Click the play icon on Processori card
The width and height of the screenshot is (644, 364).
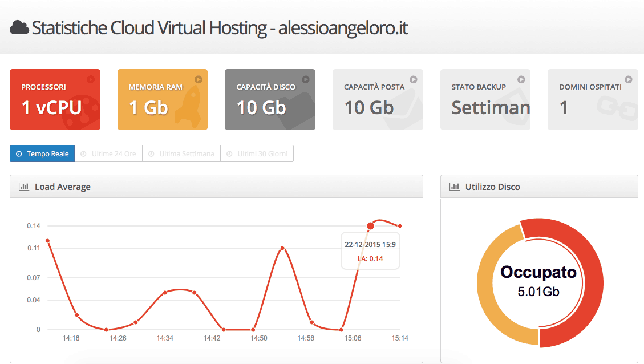click(x=90, y=79)
